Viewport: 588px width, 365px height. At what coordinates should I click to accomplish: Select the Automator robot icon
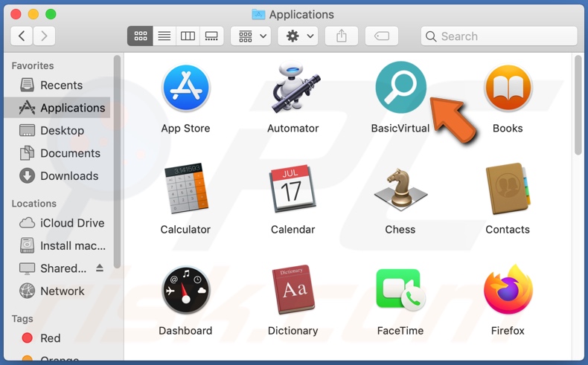pyautogui.click(x=295, y=88)
